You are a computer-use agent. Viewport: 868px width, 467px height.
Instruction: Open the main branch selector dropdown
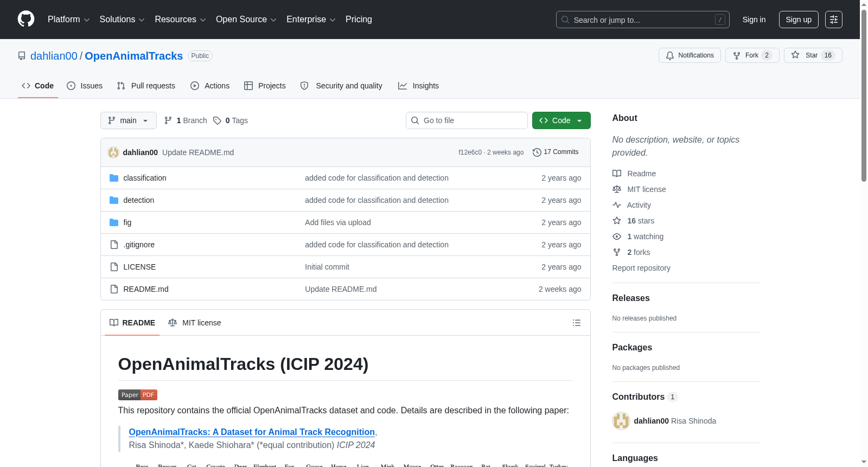coord(129,120)
